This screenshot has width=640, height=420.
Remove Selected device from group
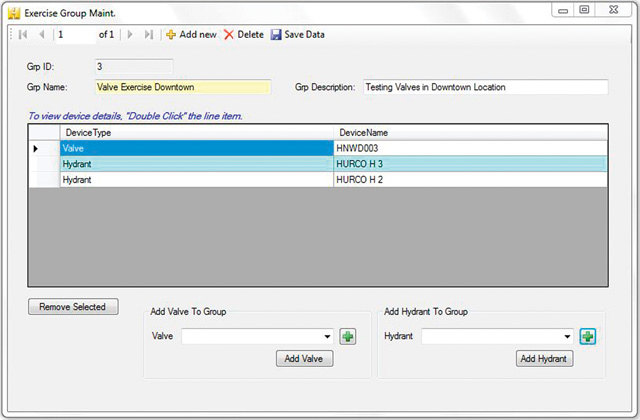click(73, 307)
